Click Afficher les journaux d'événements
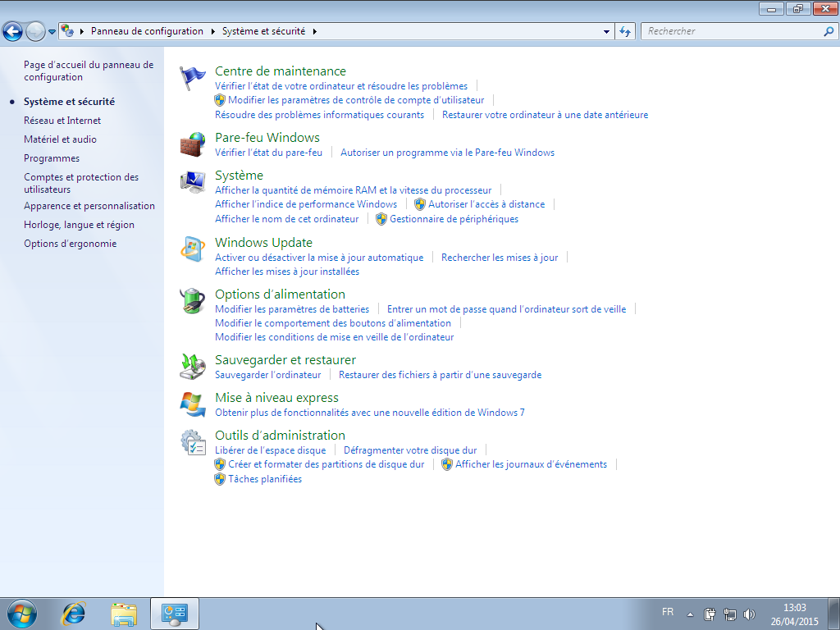The image size is (840, 630). 531,464
